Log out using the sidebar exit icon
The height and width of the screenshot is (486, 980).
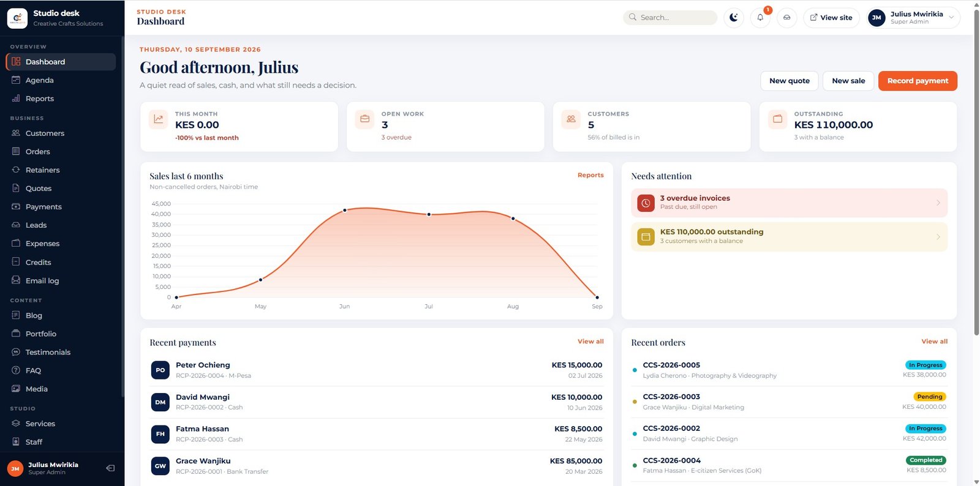(x=110, y=468)
